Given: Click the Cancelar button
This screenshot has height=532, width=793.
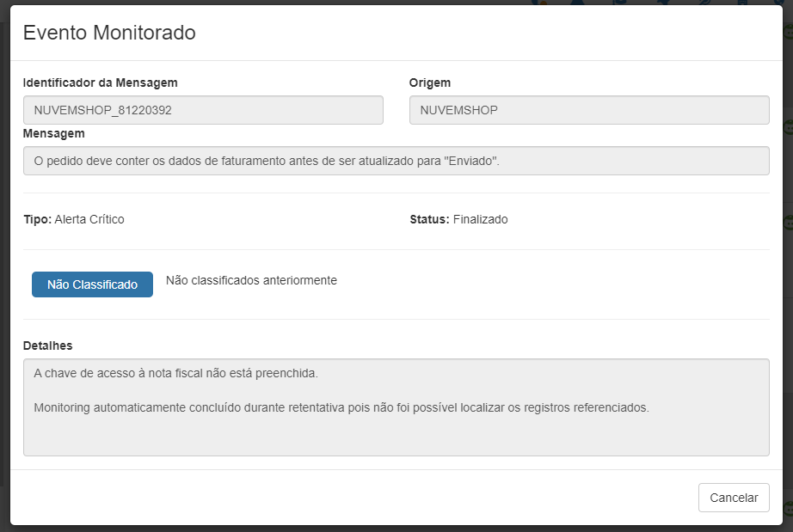Looking at the screenshot, I should (x=734, y=498).
